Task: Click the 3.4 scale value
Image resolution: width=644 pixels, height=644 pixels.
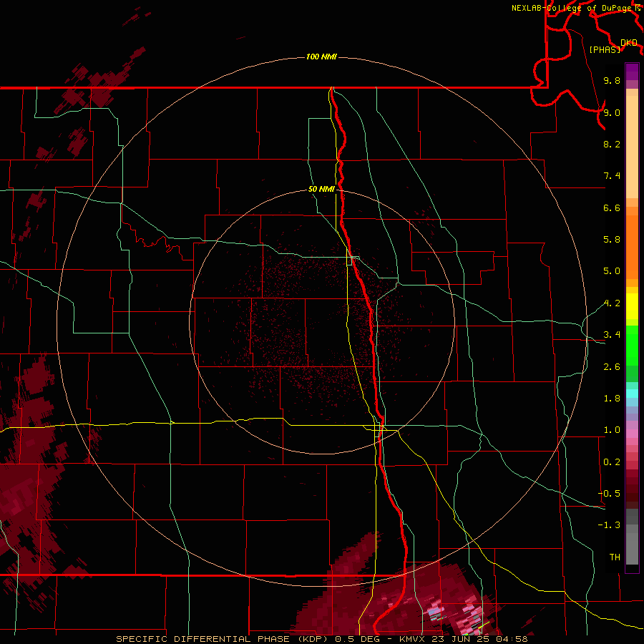Action: pyautogui.click(x=612, y=335)
